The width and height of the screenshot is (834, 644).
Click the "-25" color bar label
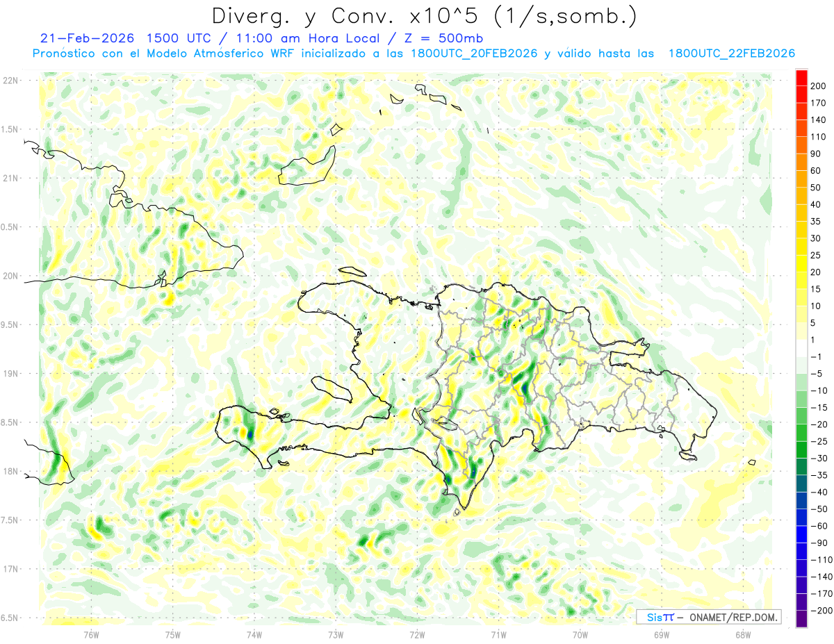(x=819, y=441)
